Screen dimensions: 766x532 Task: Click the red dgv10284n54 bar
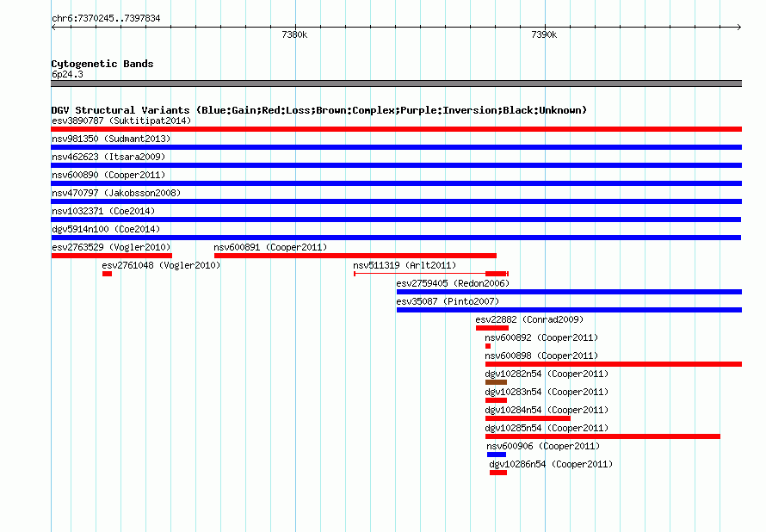click(x=528, y=418)
